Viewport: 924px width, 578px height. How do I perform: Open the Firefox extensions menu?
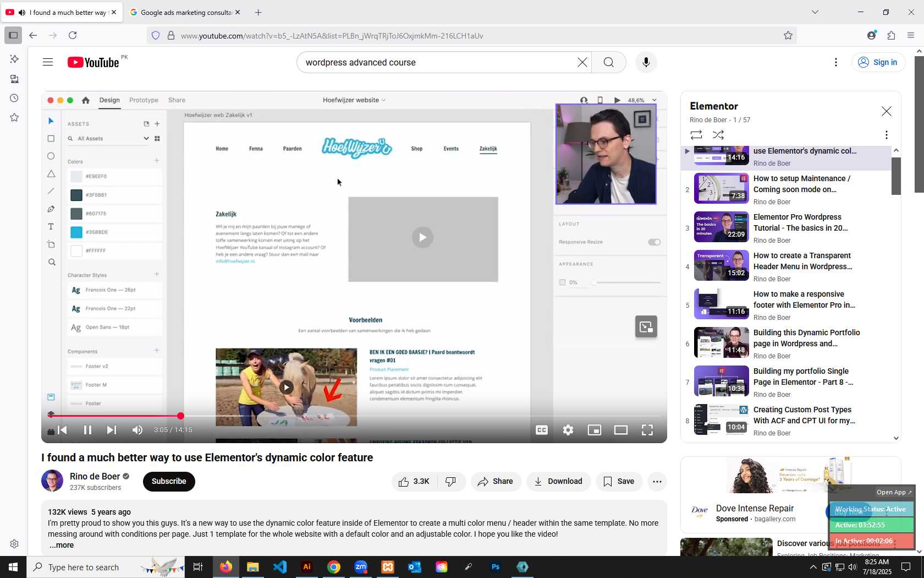coord(891,35)
